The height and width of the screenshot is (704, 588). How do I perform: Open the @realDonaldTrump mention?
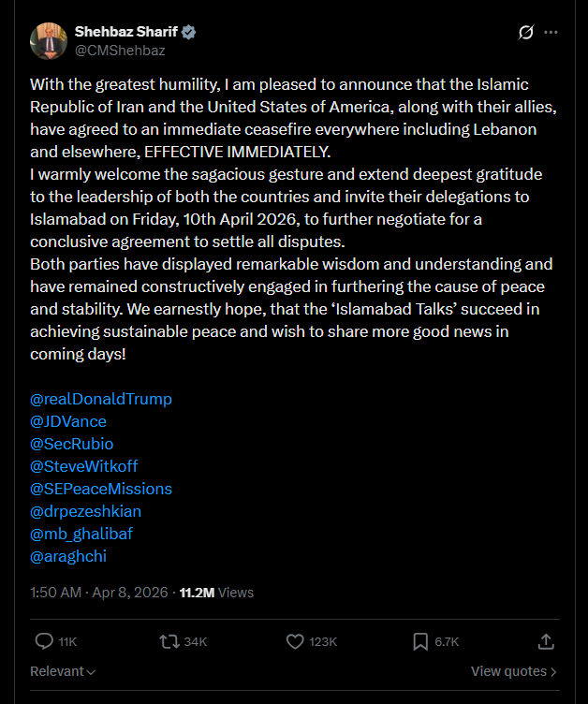[101, 399]
